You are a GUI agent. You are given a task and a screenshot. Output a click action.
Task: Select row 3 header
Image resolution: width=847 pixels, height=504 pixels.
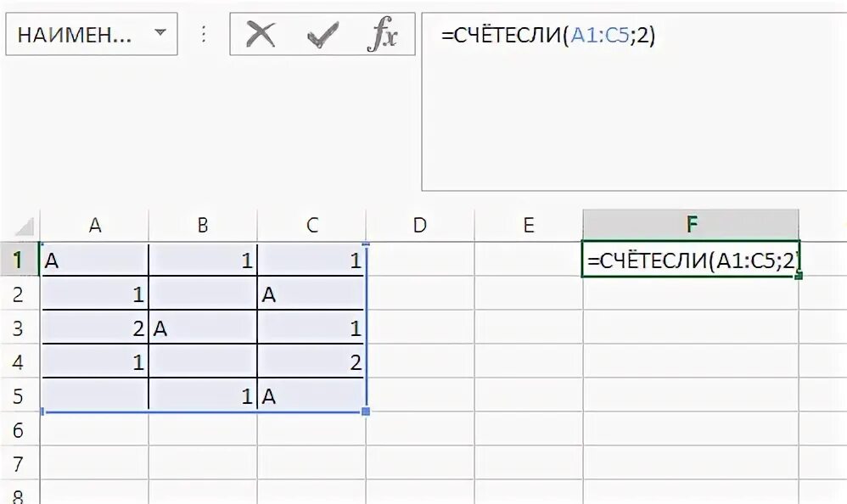tap(19, 328)
